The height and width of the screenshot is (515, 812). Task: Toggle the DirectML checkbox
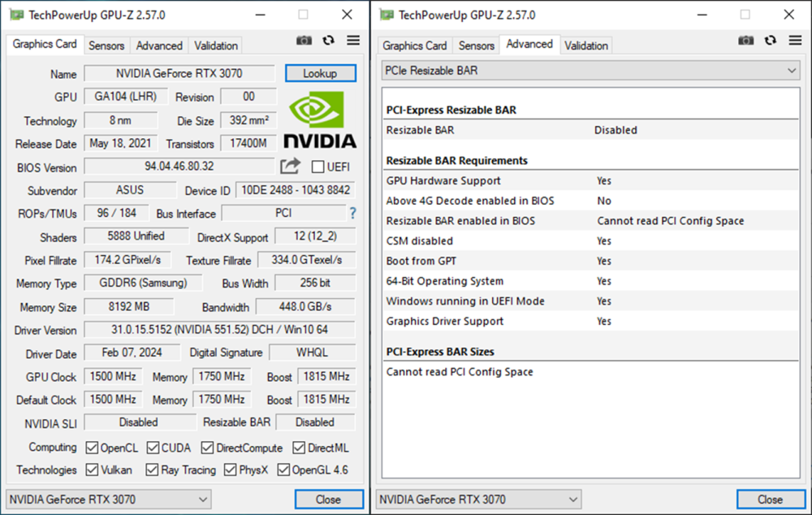coord(299,448)
